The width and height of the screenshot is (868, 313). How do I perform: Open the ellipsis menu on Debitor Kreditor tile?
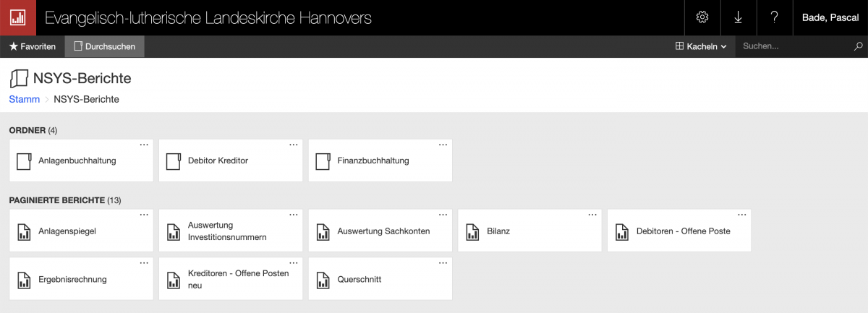point(293,145)
